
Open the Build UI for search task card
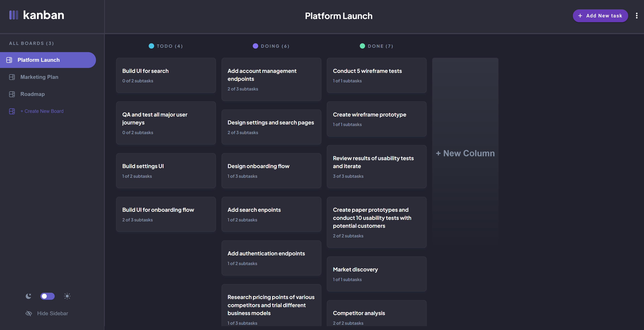click(166, 75)
